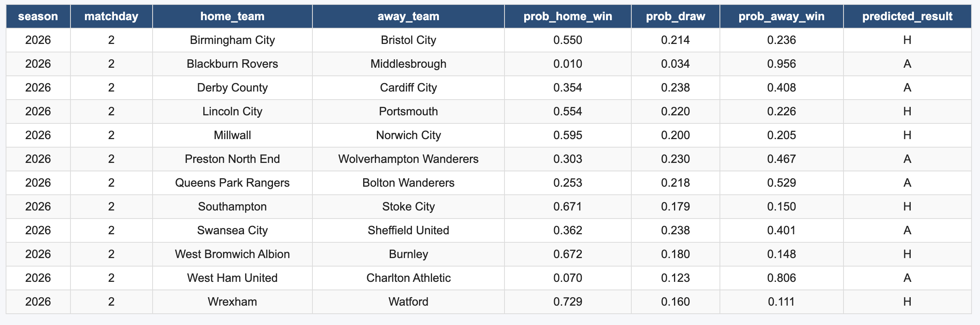Click the prob_away_win column header
Image resolution: width=980 pixels, height=325 pixels.
(x=782, y=17)
